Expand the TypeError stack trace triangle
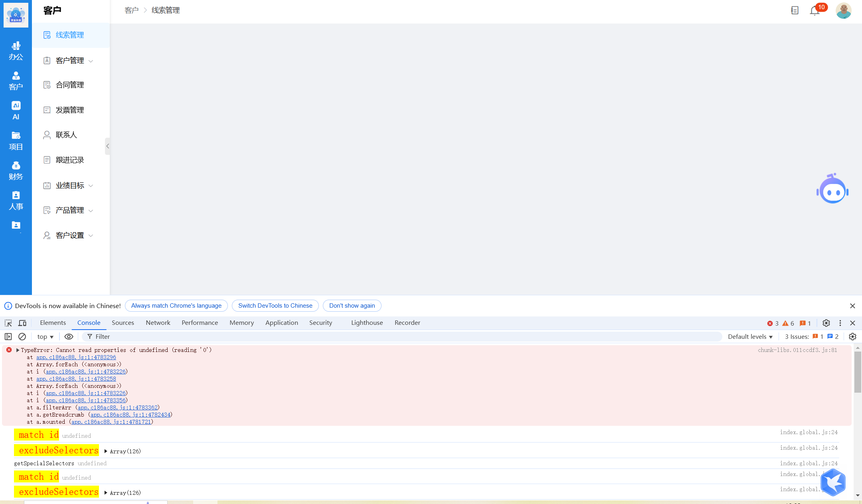862x504 pixels. click(18, 350)
